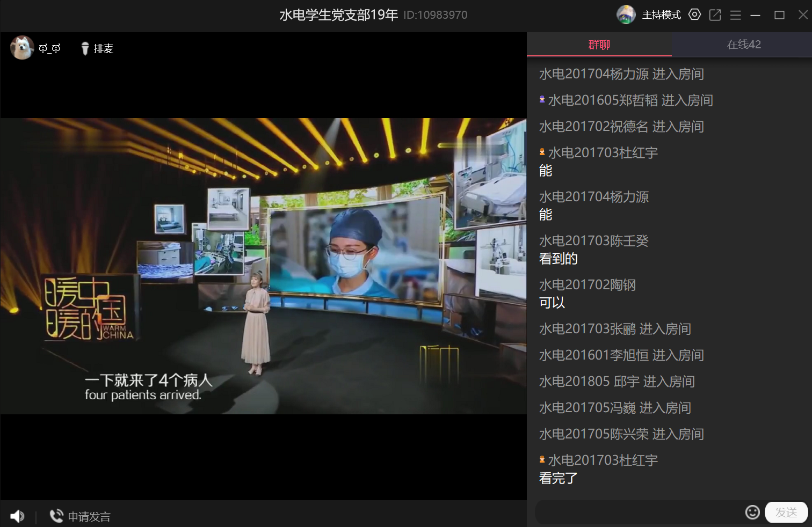Focus the chat message input field
Screen dimensions: 812x527
pyautogui.click(x=638, y=513)
